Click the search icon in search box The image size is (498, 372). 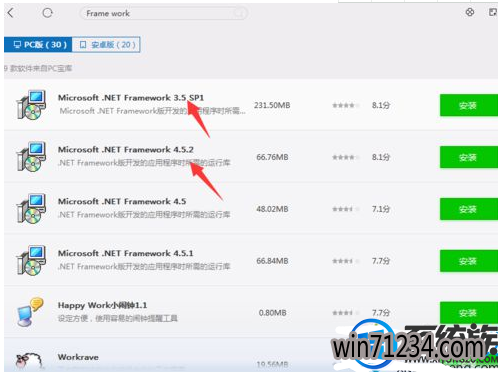point(239,13)
